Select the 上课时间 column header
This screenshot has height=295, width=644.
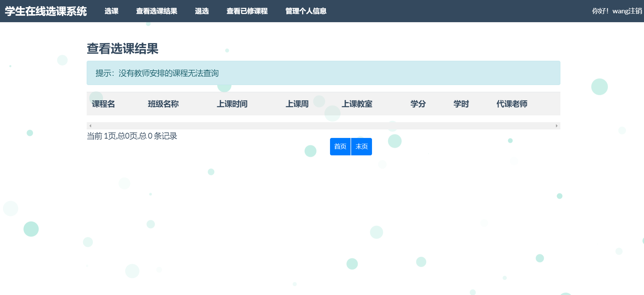[232, 104]
